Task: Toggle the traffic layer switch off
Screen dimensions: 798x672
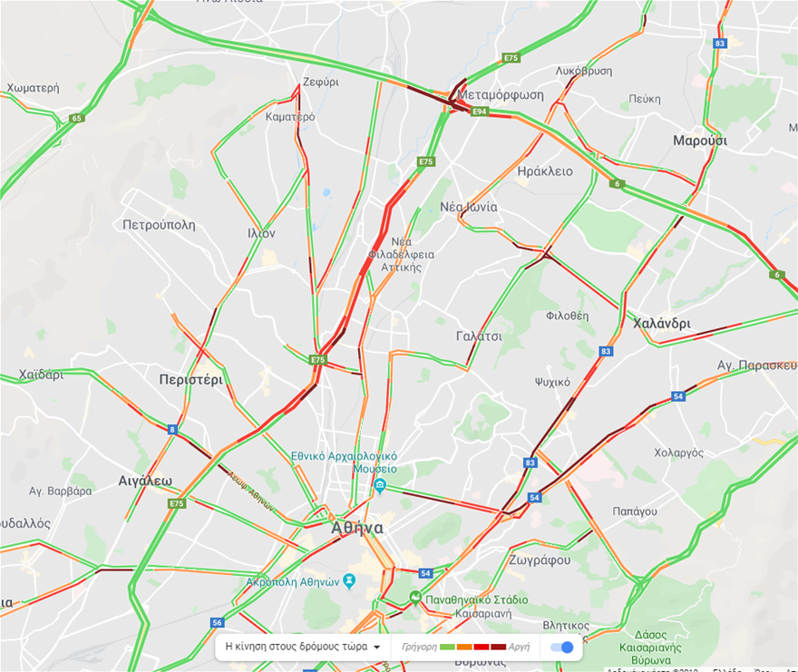Action: pyautogui.click(x=562, y=647)
